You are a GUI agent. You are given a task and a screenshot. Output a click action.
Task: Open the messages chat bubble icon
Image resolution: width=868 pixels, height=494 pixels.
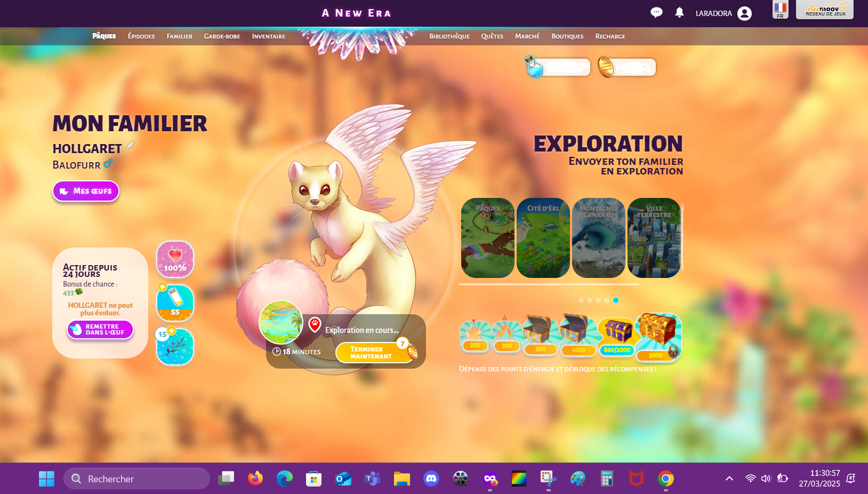pos(656,12)
